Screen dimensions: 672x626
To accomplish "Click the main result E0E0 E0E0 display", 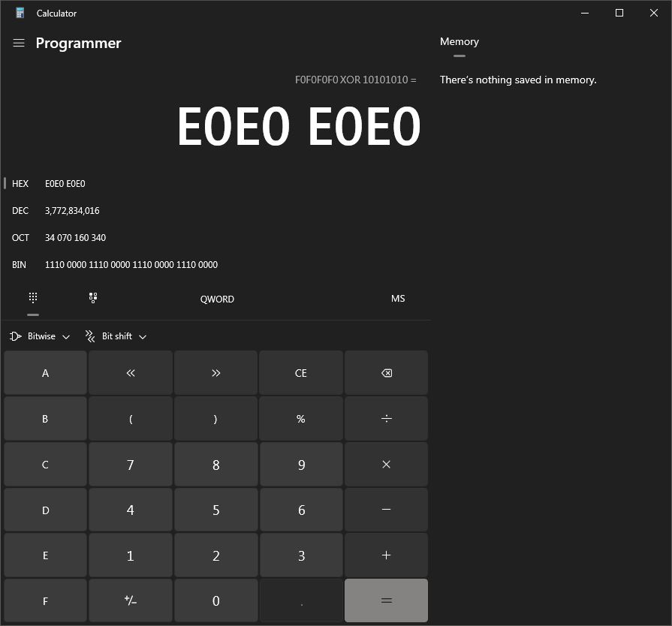I will click(299, 126).
